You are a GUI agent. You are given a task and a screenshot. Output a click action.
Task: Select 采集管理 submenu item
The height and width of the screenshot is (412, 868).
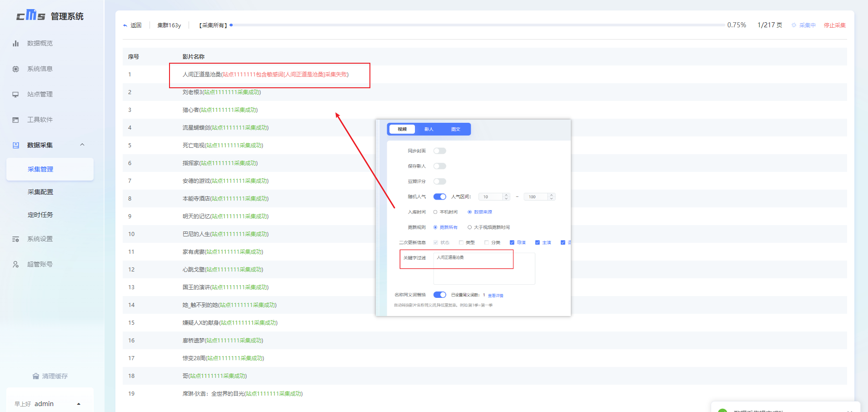tap(50, 169)
